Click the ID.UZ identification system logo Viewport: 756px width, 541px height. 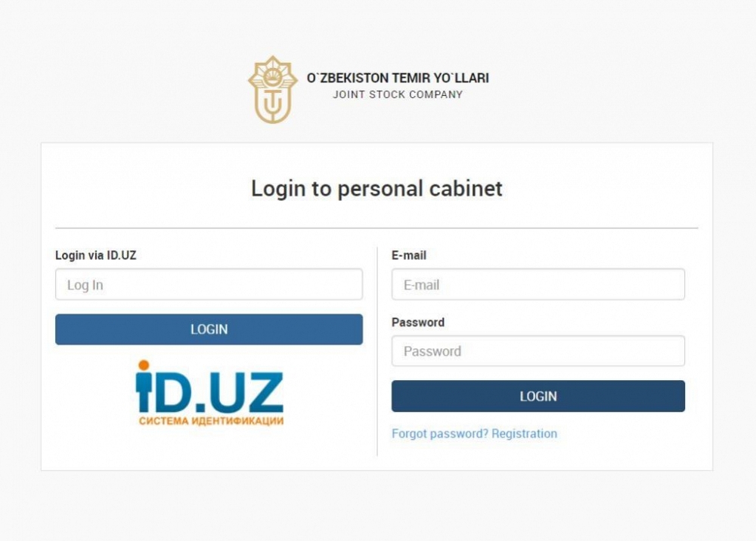[x=209, y=393]
